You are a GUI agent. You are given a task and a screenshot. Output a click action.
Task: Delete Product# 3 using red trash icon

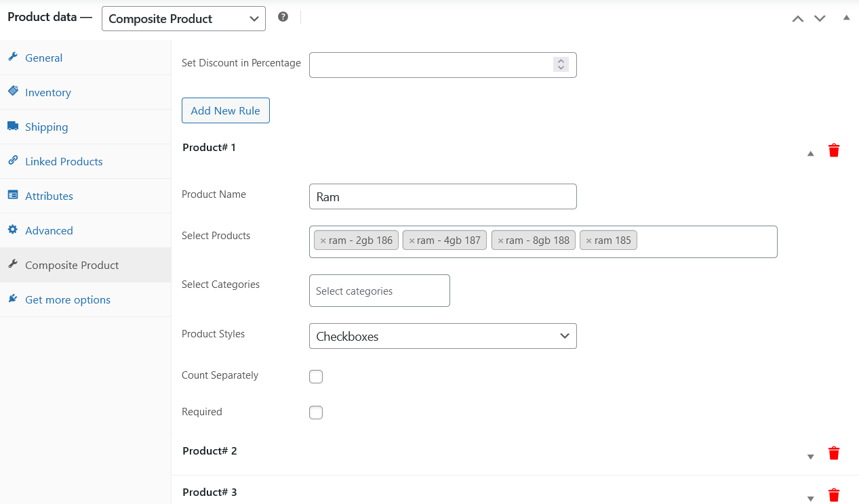pyautogui.click(x=834, y=495)
